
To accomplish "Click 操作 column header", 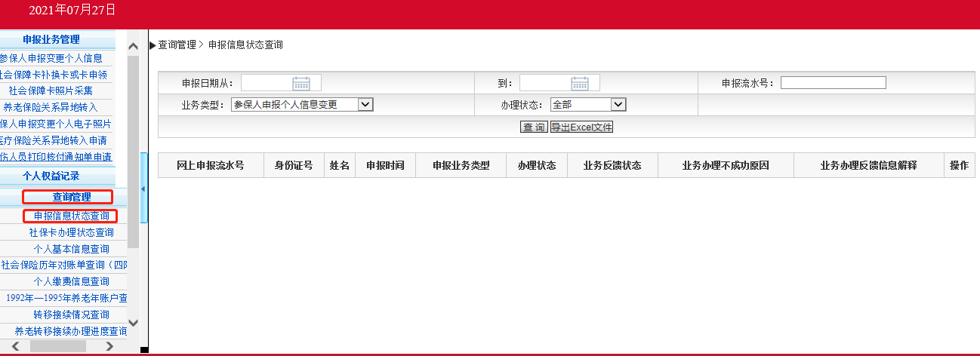I will click(960, 165).
